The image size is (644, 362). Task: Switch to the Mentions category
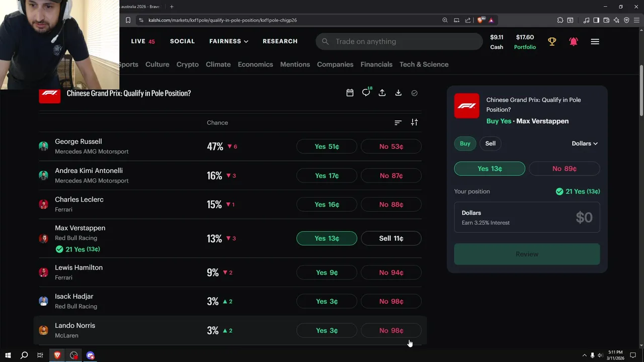click(295, 64)
